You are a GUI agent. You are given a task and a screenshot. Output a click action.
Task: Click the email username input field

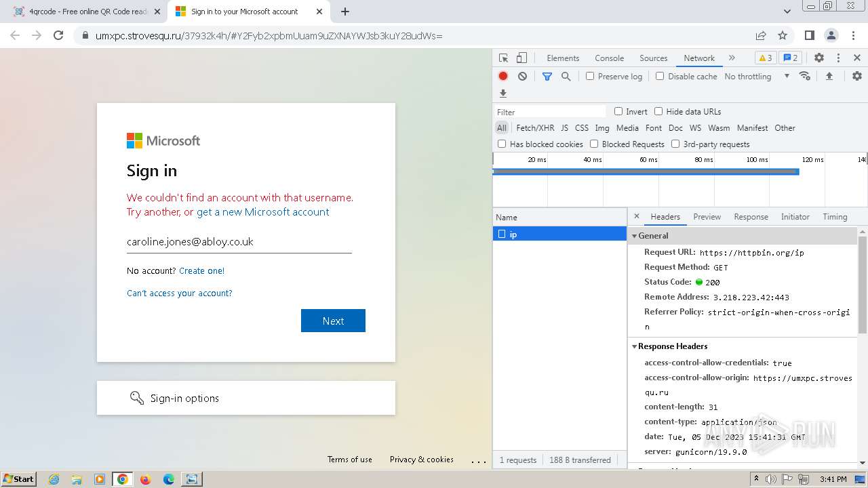(239, 241)
